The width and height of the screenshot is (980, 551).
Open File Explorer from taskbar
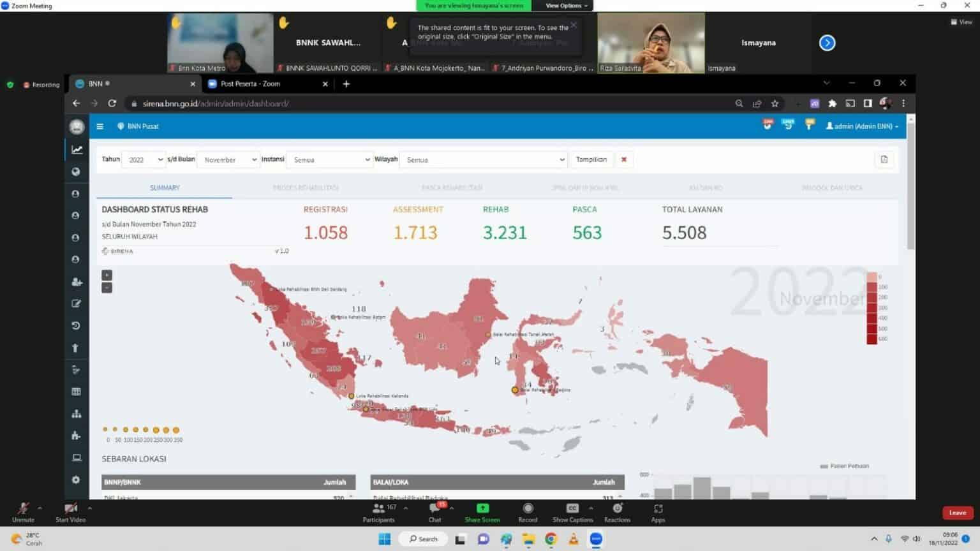tap(528, 539)
